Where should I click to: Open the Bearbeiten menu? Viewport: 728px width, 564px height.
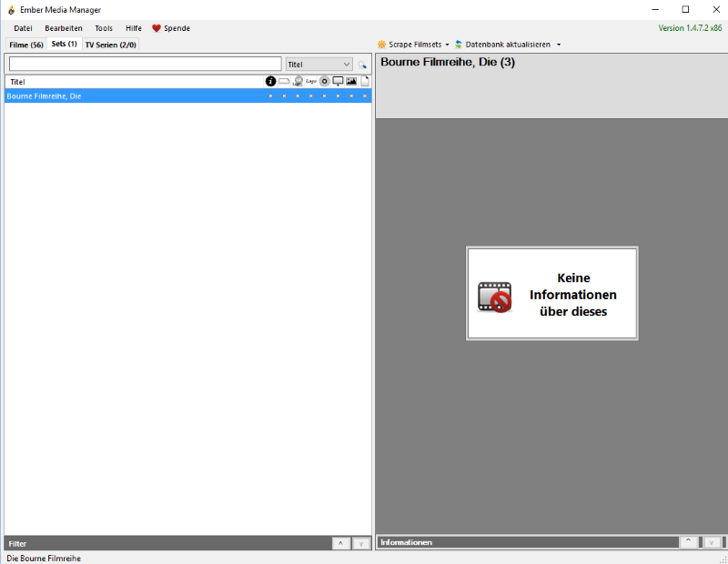click(64, 28)
